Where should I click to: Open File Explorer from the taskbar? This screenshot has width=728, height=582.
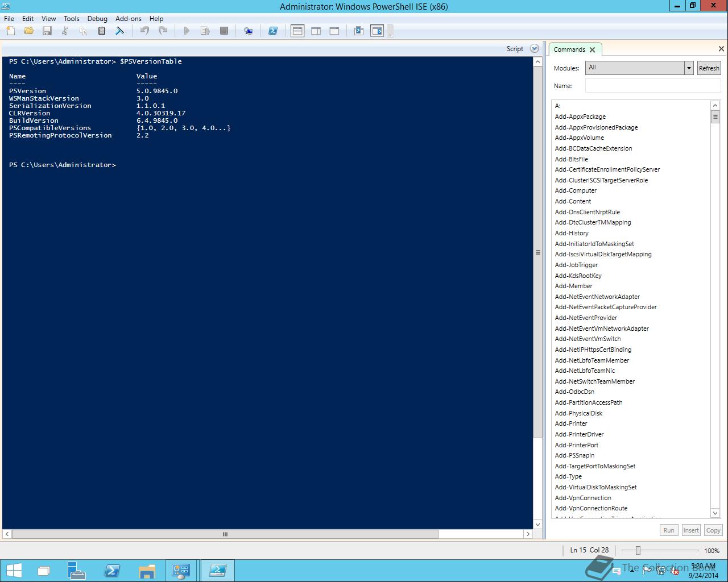click(x=147, y=571)
